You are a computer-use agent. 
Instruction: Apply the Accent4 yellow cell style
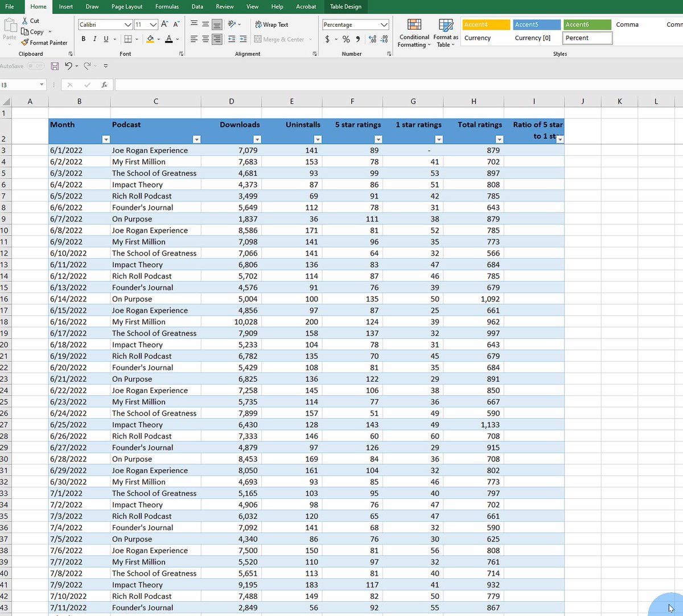(485, 24)
